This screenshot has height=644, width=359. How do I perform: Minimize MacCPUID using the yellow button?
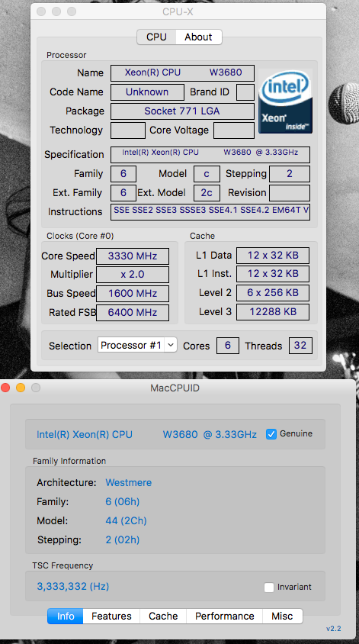tap(21, 388)
